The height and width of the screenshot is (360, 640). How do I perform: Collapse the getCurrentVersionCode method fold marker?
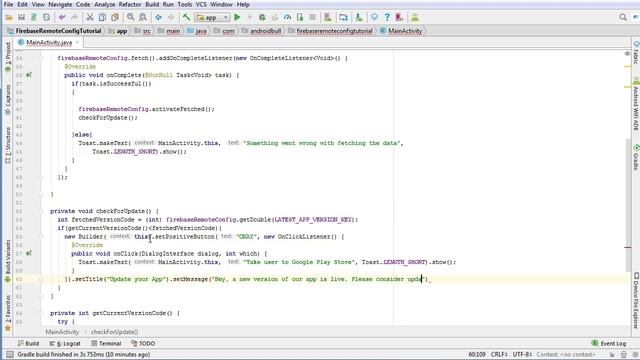(x=41, y=313)
